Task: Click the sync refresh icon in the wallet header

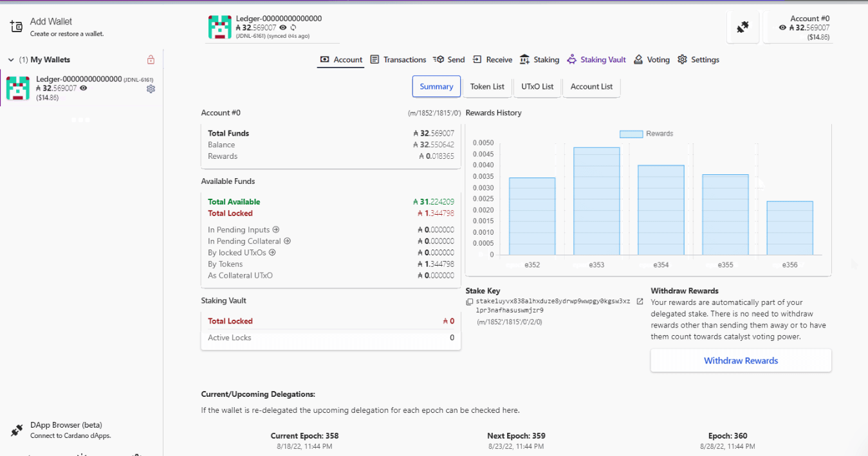Action: pos(293,28)
